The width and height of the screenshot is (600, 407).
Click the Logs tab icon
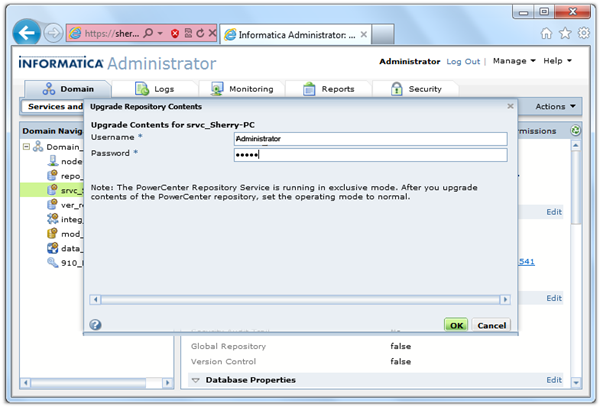[142, 89]
